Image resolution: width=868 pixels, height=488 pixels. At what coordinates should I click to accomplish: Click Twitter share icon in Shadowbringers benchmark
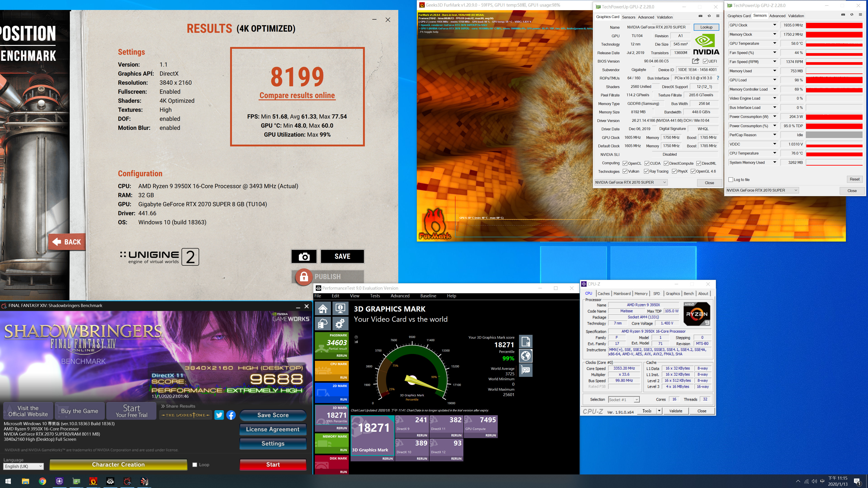coord(219,415)
